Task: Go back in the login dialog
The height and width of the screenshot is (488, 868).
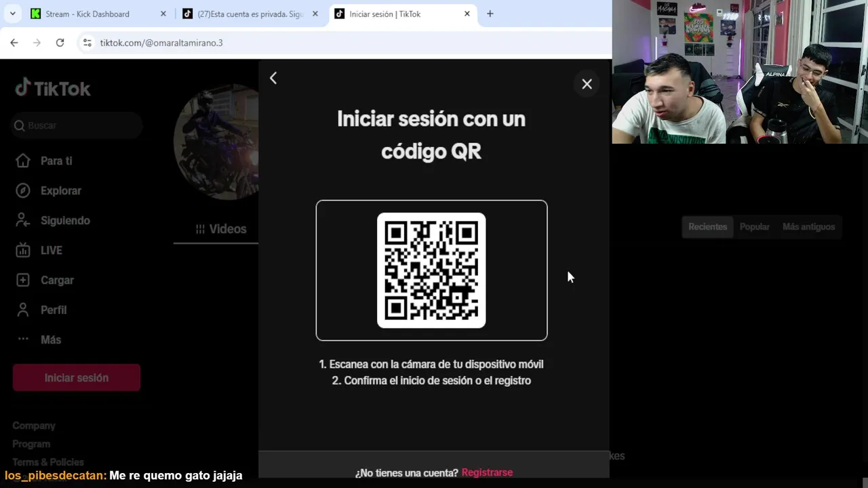Action: pyautogui.click(x=273, y=78)
